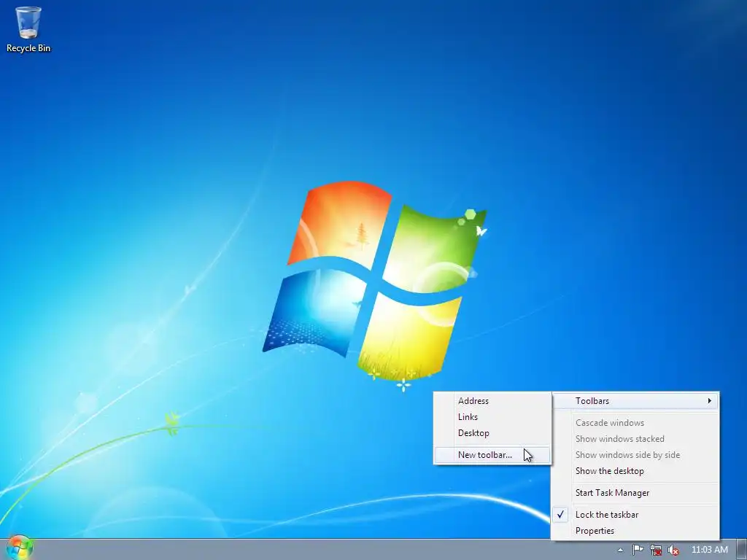Click Show windows side by side entry
Image resolution: width=747 pixels, height=560 pixels.
[x=635, y=455]
